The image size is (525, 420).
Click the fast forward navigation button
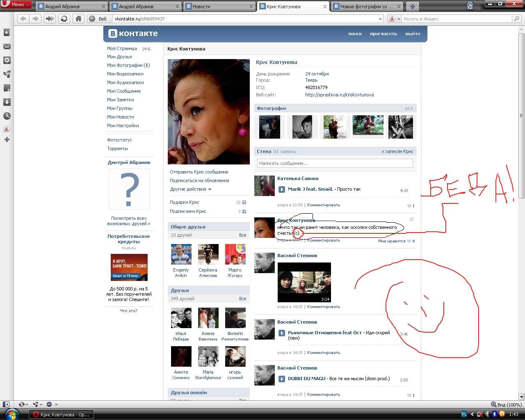pos(50,18)
